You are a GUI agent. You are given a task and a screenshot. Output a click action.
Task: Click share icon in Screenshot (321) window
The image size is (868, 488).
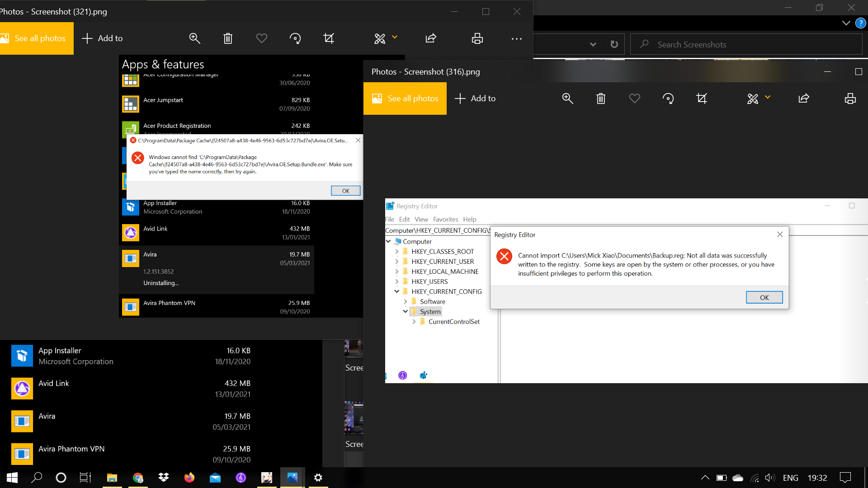[431, 38]
